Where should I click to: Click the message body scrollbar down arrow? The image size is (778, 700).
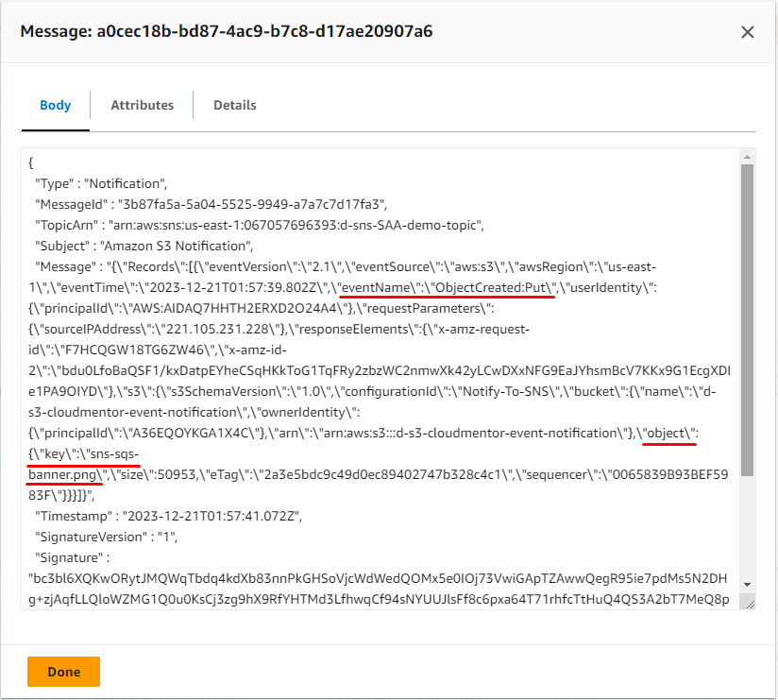tap(747, 585)
